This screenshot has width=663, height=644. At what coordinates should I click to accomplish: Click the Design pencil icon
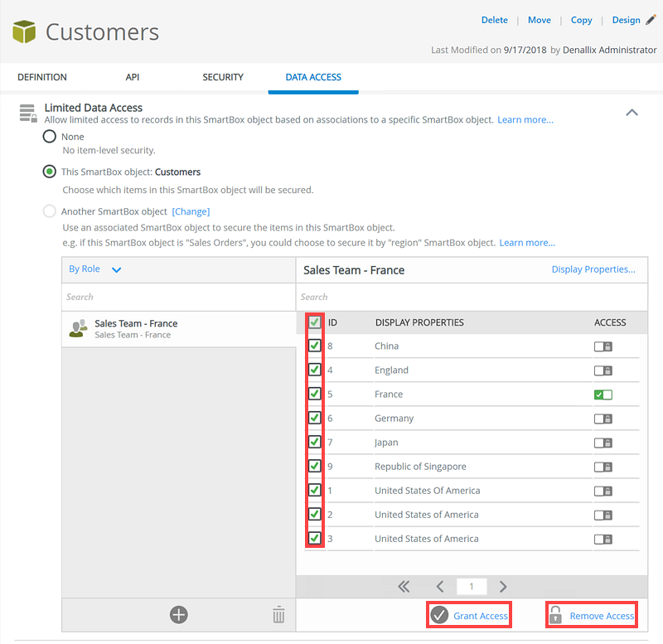coord(651,20)
